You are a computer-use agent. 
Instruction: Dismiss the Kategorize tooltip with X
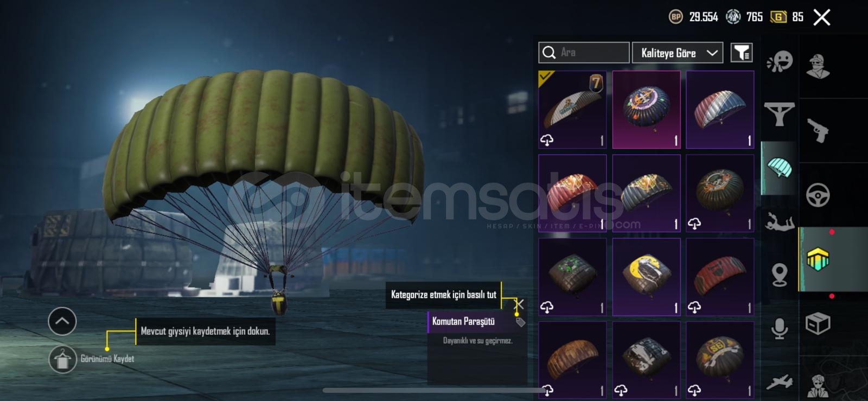[x=519, y=304]
